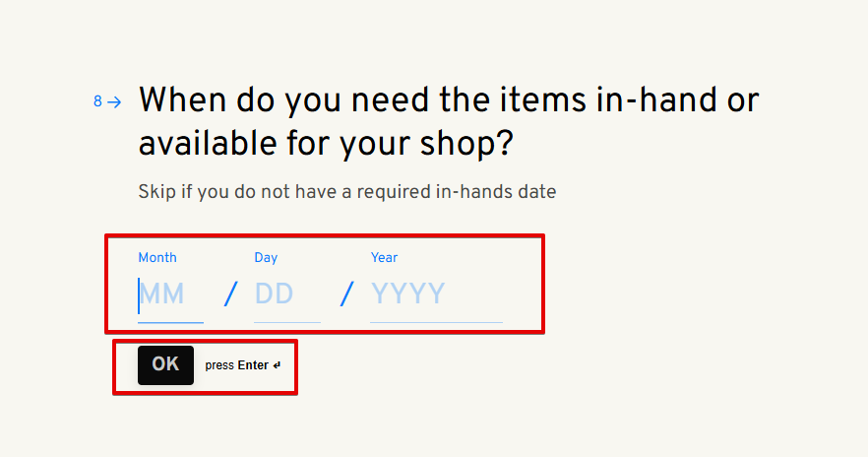Click the Day field label
868x457 pixels.
click(x=266, y=258)
